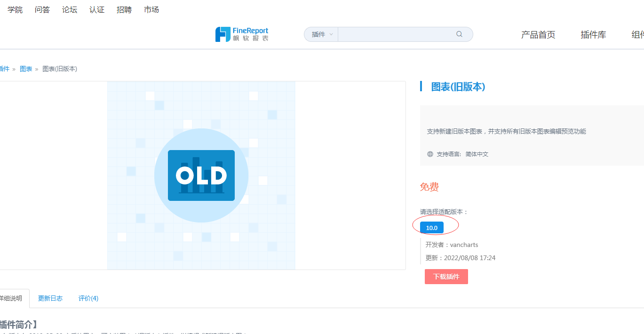Click the 图表 breadcrumb link
This screenshot has width=644, height=334.
coord(26,69)
